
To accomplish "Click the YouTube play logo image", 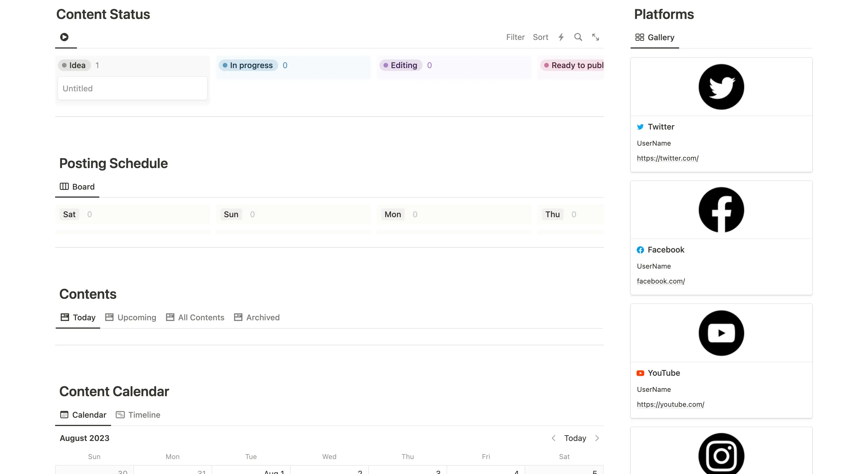I will (721, 333).
